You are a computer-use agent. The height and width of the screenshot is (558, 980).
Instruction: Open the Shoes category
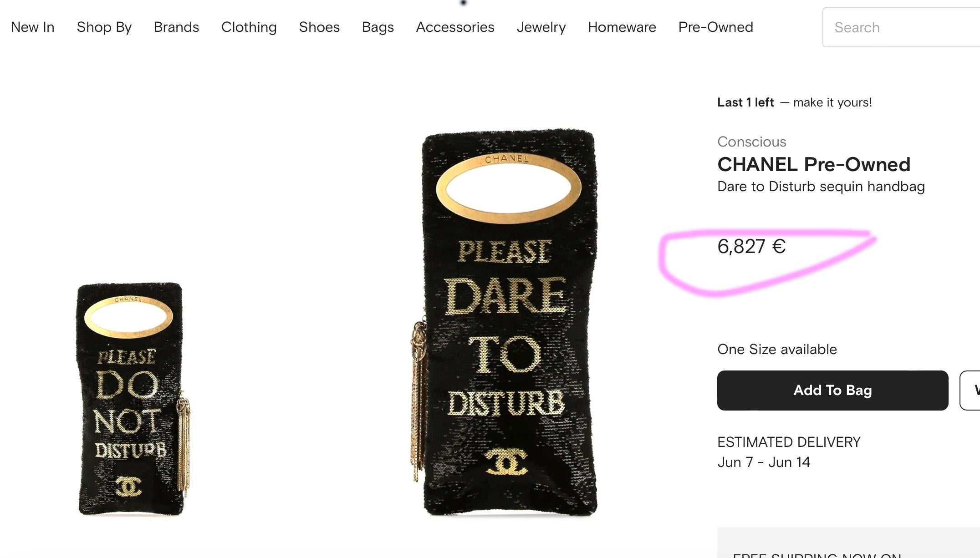(x=319, y=27)
